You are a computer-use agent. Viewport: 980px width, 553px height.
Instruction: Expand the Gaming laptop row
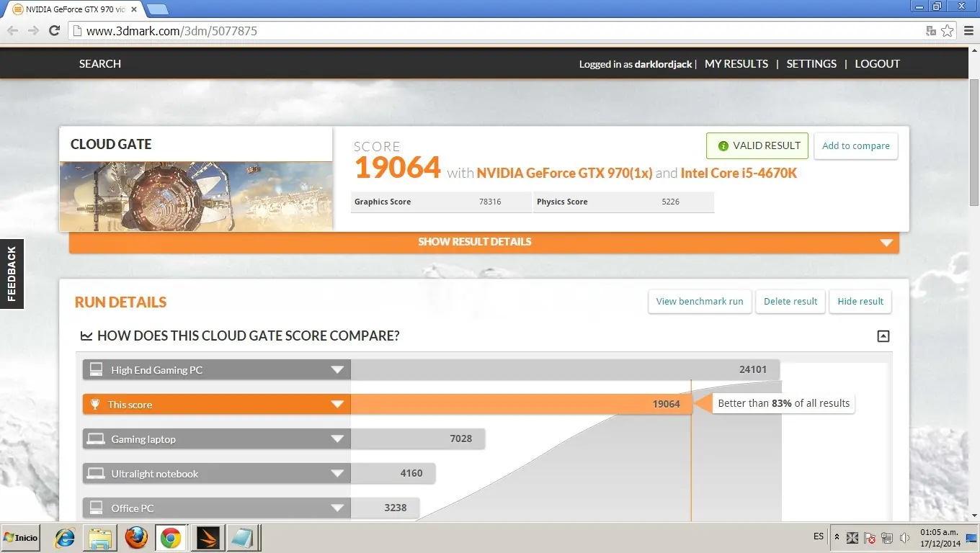click(337, 439)
